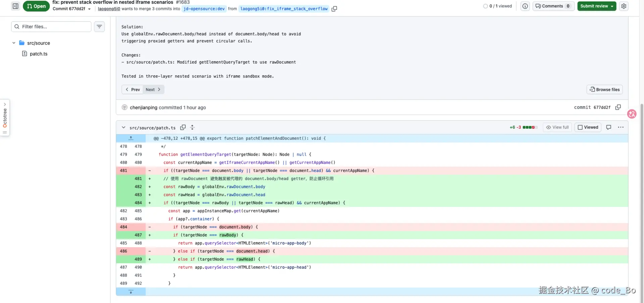Open the pull request info icon
Image resolution: width=644 pixels, height=303 pixels.
pyautogui.click(x=525, y=6)
